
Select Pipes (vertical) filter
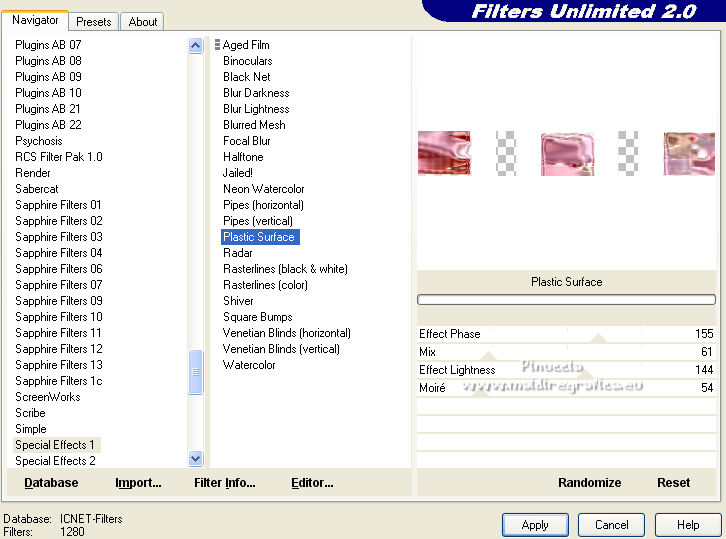tap(258, 221)
